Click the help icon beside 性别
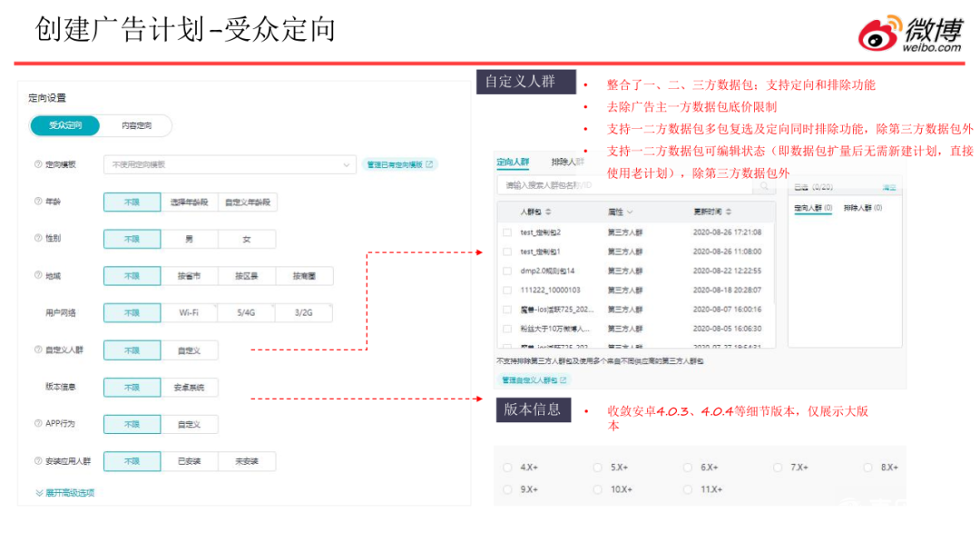Screen dimensions: 980x552 click(x=38, y=239)
